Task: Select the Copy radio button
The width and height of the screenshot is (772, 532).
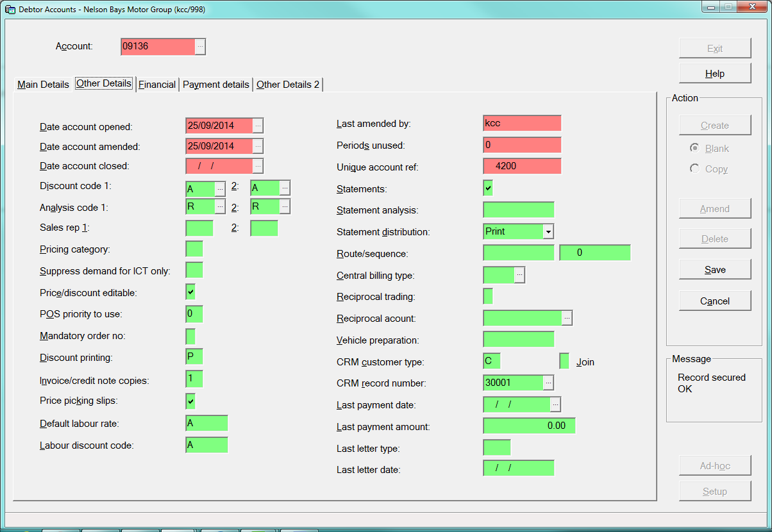Action: click(x=694, y=169)
